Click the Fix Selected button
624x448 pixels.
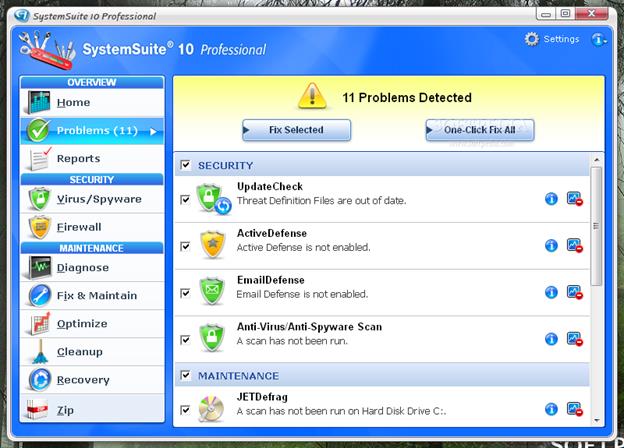296,130
